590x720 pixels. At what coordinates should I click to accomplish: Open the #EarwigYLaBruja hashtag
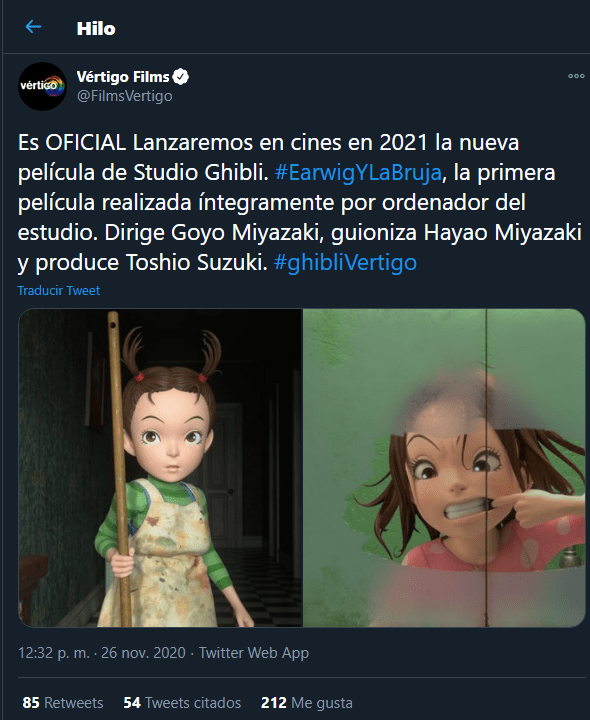click(358, 173)
